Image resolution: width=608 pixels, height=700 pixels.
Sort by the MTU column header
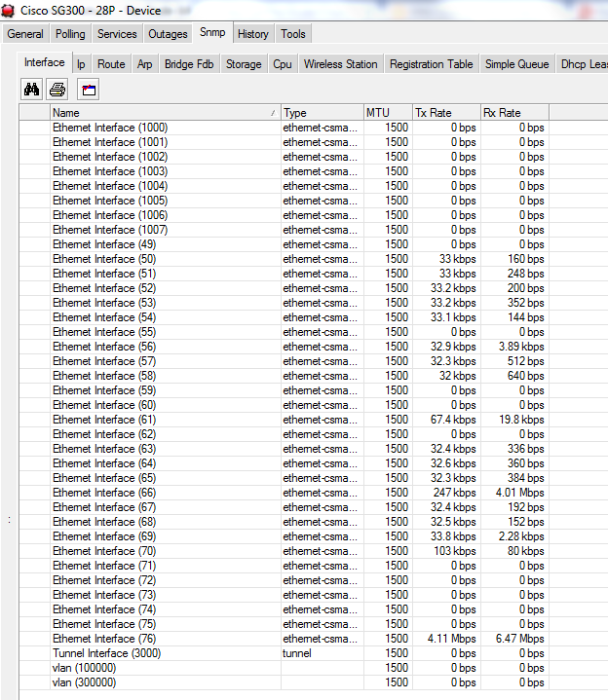coord(388,113)
